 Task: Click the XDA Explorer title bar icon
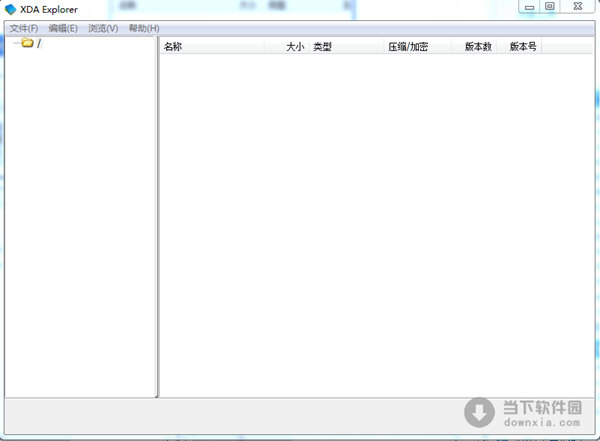coord(10,9)
